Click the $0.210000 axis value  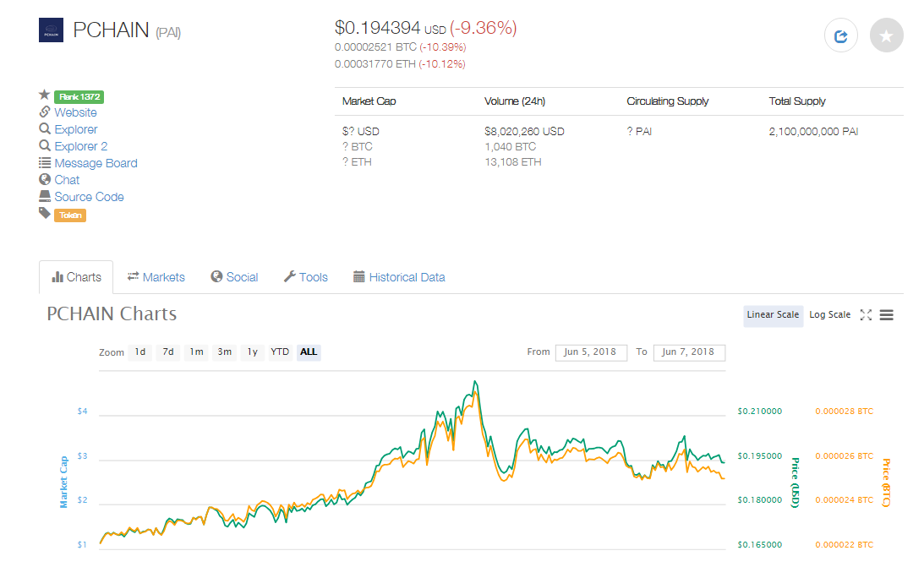click(760, 411)
